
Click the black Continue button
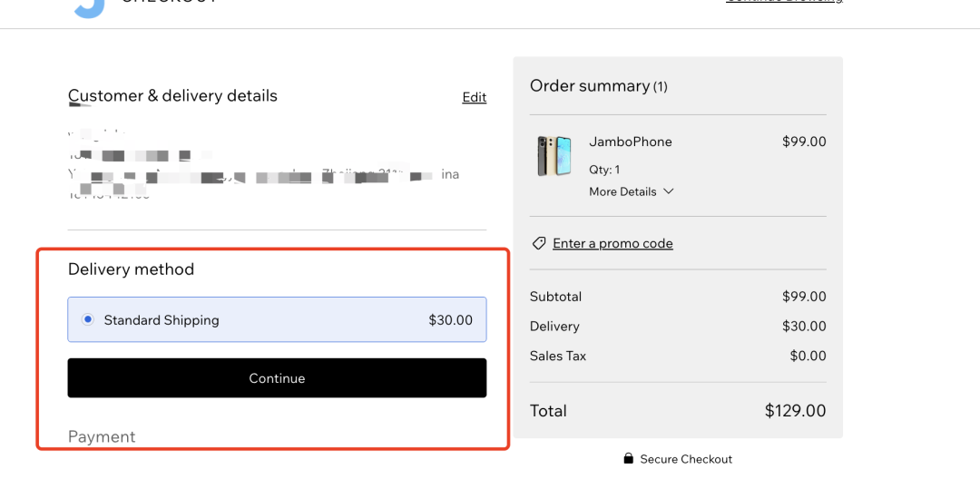pyautogui.click(x=277, y=377)
